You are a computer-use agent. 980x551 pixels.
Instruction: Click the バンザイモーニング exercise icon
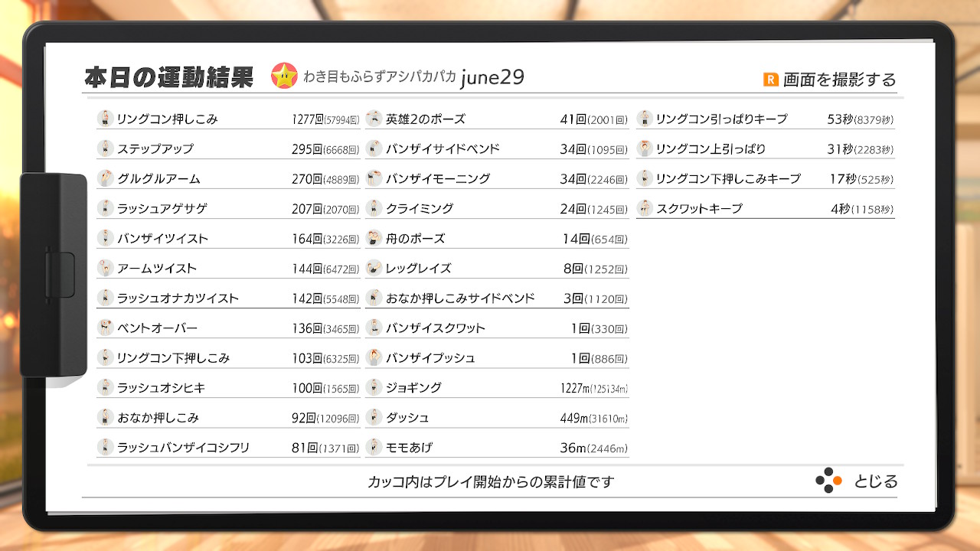coord(374,178)
